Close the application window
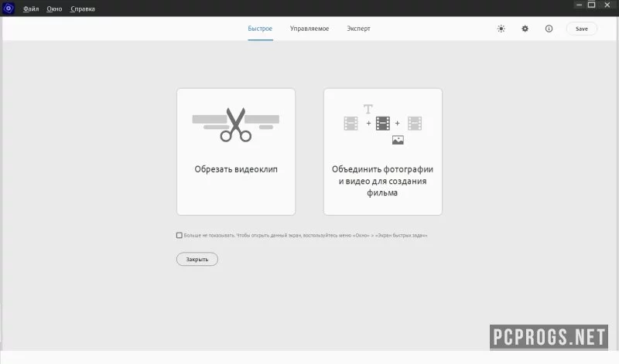 coord(607,5)
